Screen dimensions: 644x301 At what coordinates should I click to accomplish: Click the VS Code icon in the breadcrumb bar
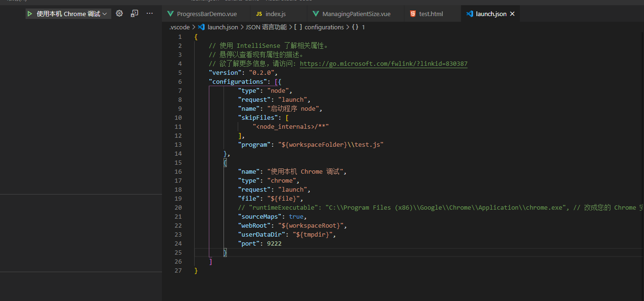point(201,27)
